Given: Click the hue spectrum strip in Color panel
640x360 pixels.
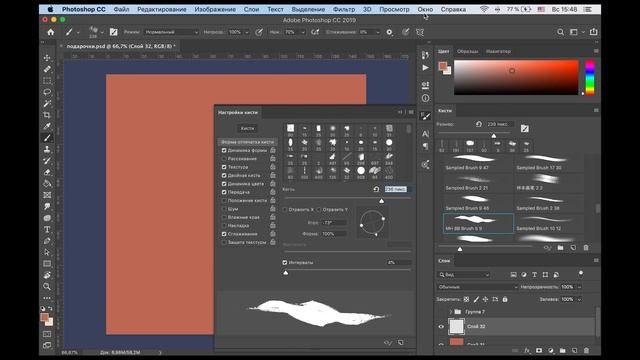Looking at the screenshot, I should [x=590, y=78].
